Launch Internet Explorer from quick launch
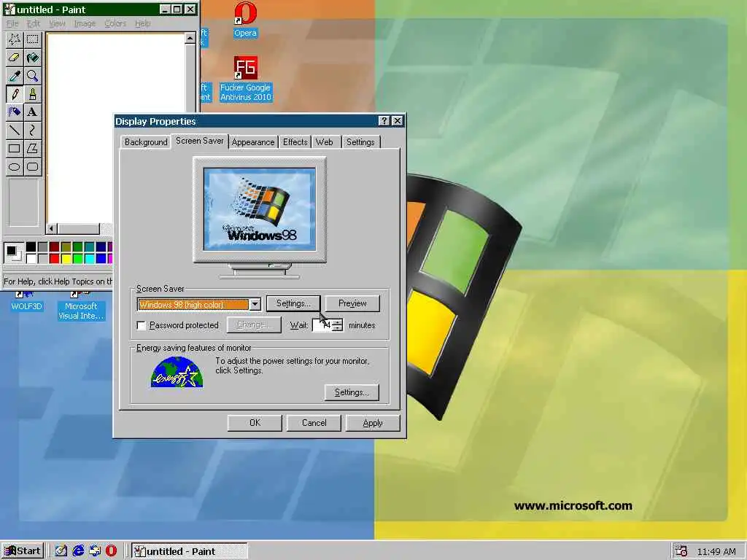Image resolution: width=747 pixels, height=560 pixels. click(78, 551)
